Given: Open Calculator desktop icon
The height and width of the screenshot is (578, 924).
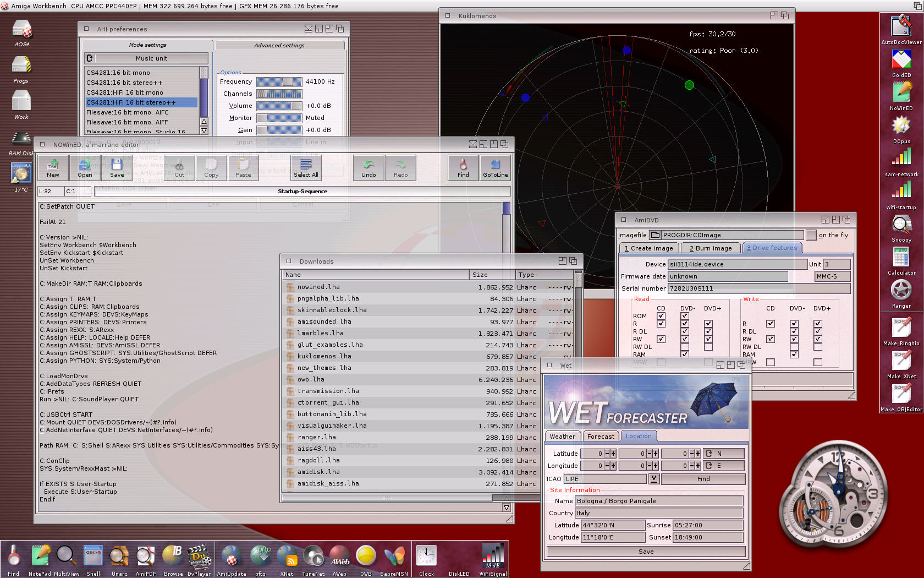Looking at the screenshot, I should [901, 261].
